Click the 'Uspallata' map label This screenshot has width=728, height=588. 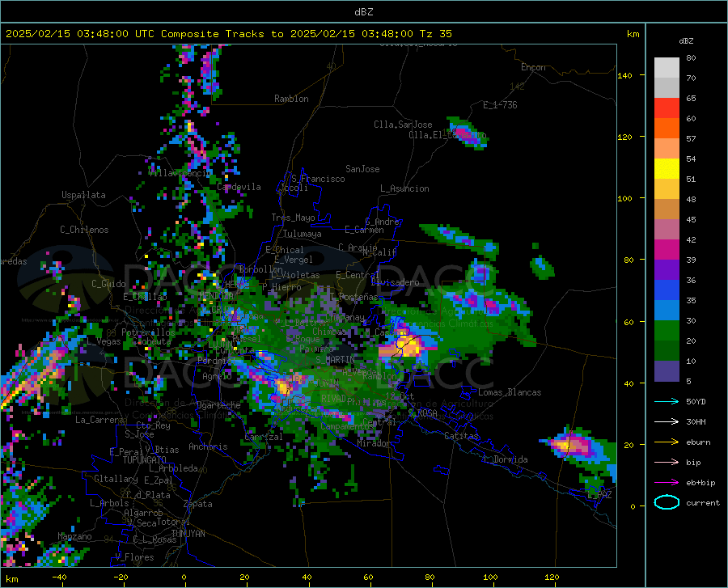[x=83, y=195]
